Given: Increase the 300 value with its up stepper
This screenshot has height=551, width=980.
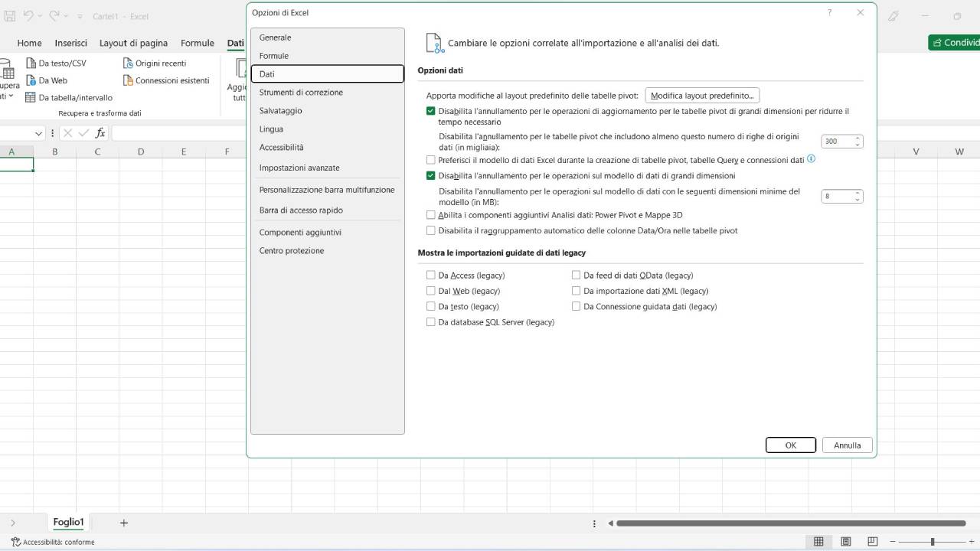Looking at the screenshot, I should click(x=857, y=138).
